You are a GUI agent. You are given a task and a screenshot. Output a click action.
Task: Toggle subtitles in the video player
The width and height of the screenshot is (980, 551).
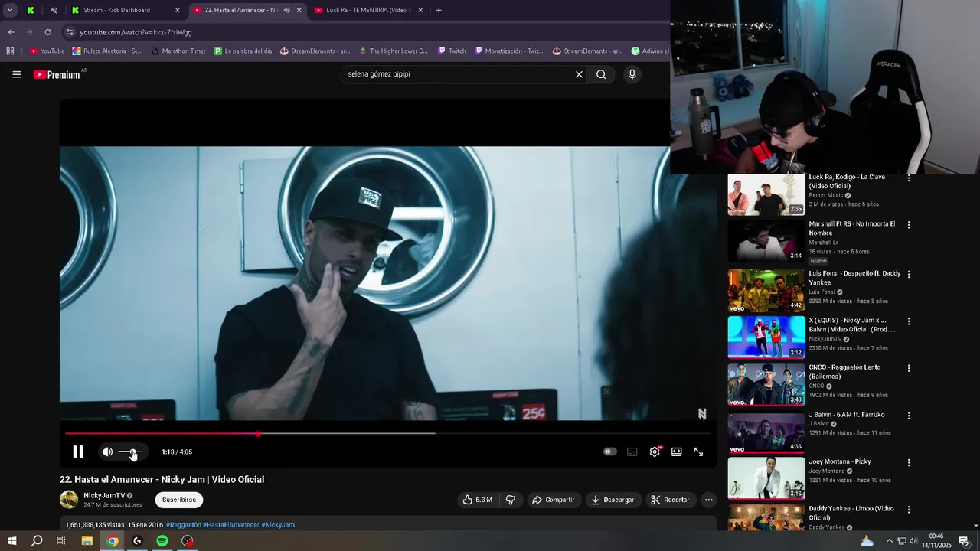pyautogui.click(x=632, y=452)
